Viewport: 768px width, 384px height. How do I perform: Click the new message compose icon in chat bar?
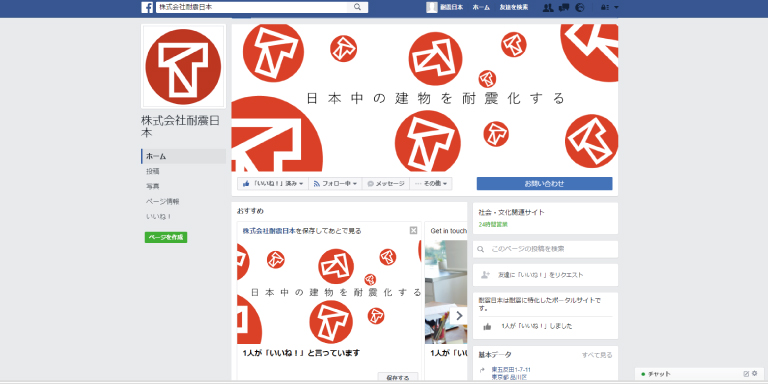click(746, 374)
